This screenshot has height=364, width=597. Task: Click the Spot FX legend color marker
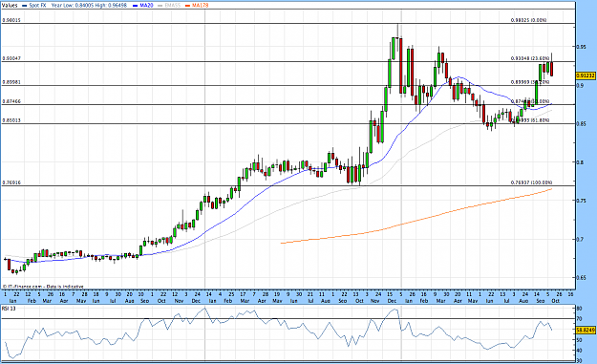[25, 6]
